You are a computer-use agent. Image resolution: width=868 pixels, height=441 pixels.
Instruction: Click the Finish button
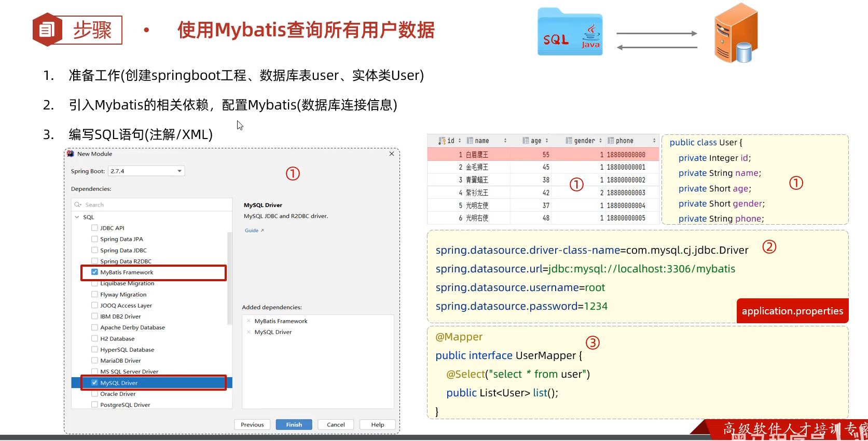coord(294,425)
